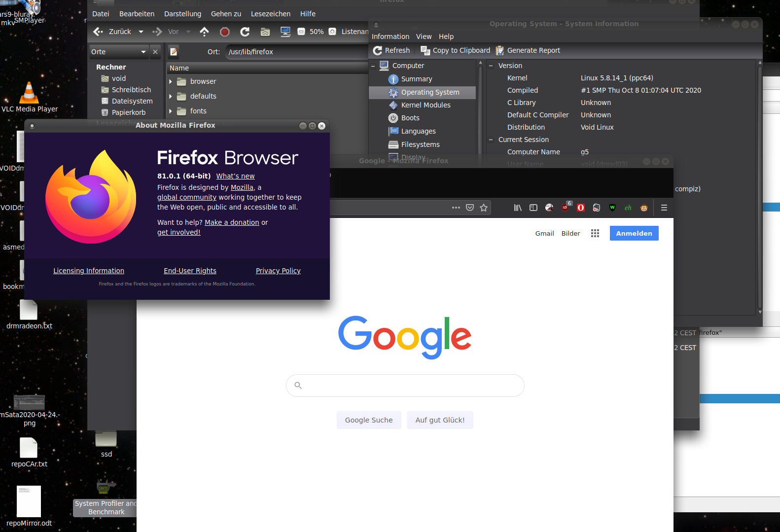Viewport: 780px width, 532px height.
Task: Expand the fonts folder row
Action: coord(171,111)
